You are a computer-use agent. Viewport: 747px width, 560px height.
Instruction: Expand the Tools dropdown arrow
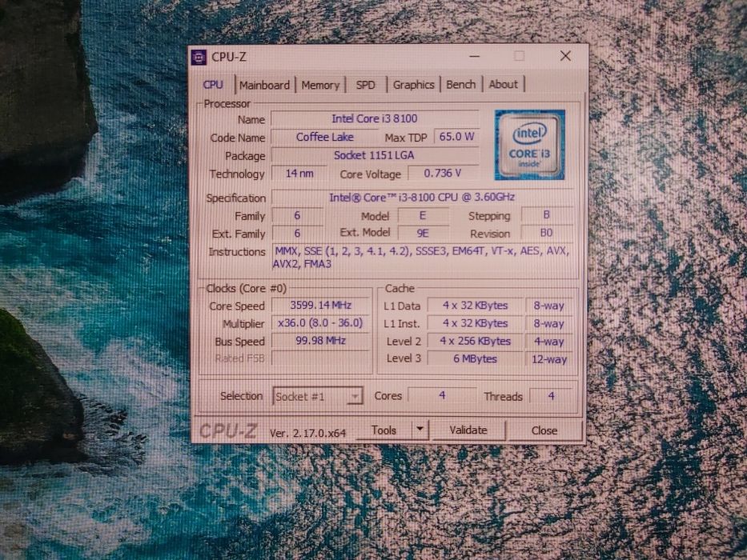(x=420, y=430)
